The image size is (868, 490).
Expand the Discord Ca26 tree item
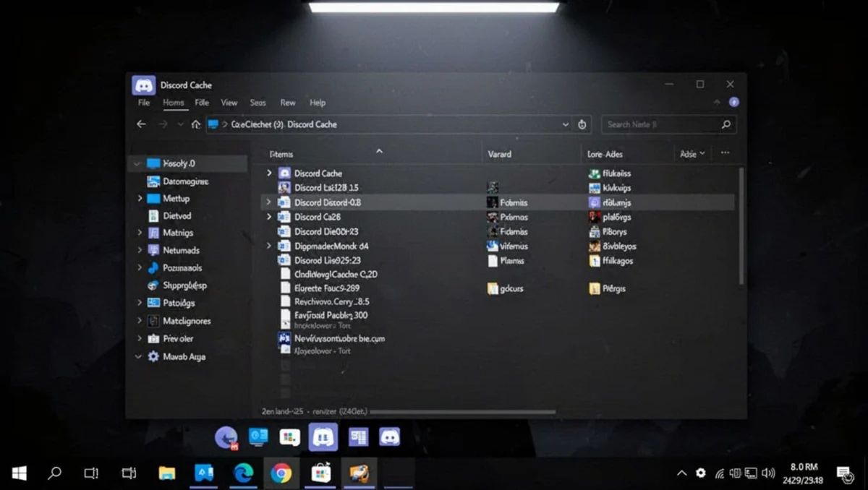click(268, 217)
